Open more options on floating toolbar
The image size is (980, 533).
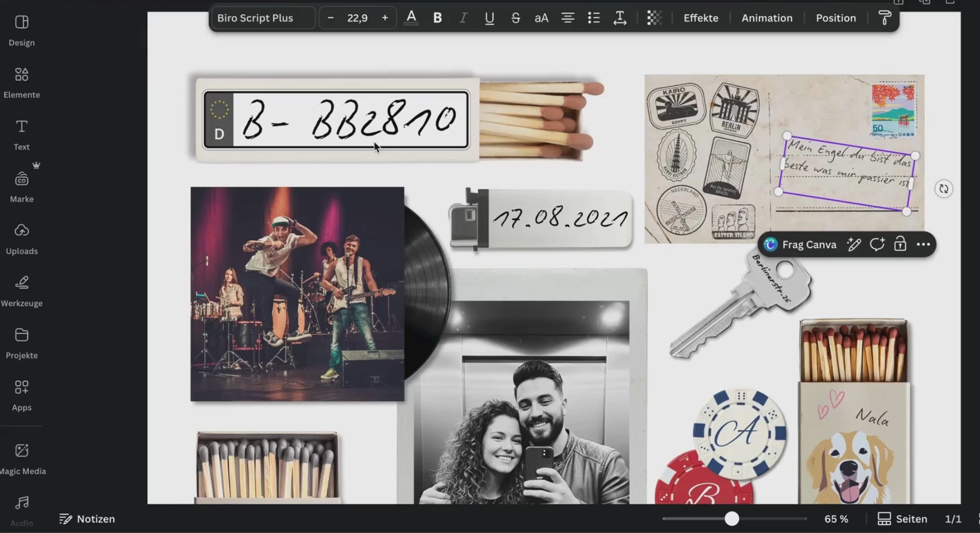923,244
